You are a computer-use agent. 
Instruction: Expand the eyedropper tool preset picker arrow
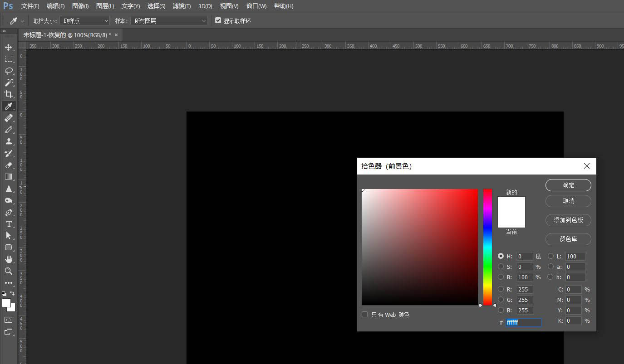(22, 21)
